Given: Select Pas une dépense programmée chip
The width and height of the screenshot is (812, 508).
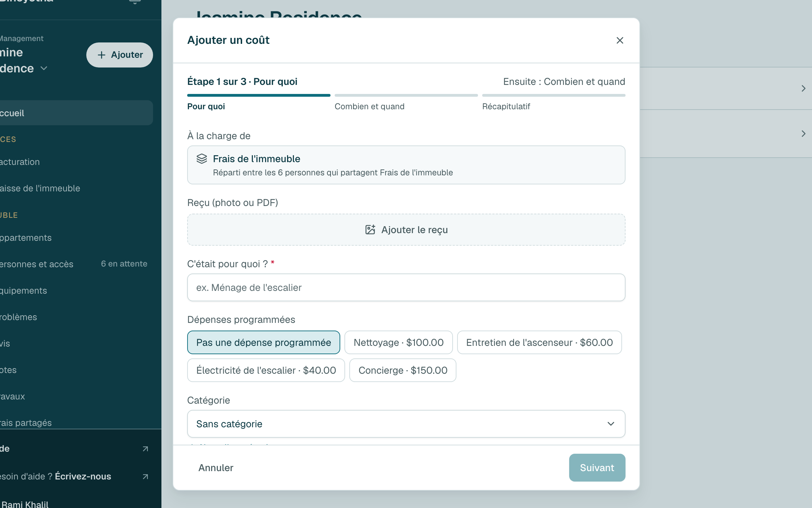Looking at the screenshot, I should point(264,342).
